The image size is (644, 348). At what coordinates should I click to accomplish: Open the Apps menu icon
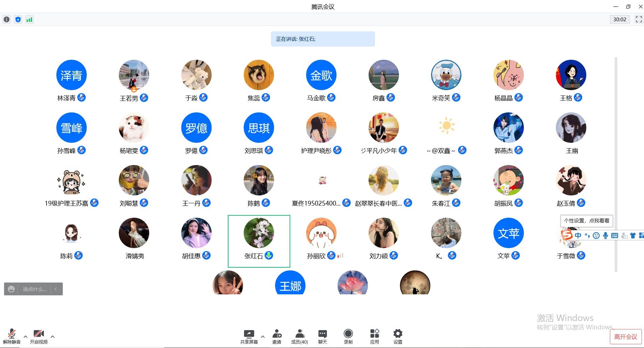click(x=374, y=336)
